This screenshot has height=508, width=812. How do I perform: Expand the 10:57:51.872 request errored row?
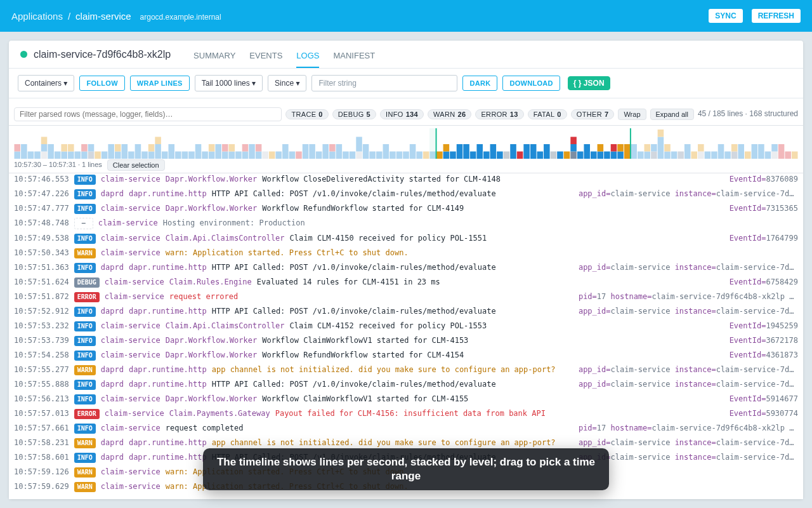click(406, 297)
